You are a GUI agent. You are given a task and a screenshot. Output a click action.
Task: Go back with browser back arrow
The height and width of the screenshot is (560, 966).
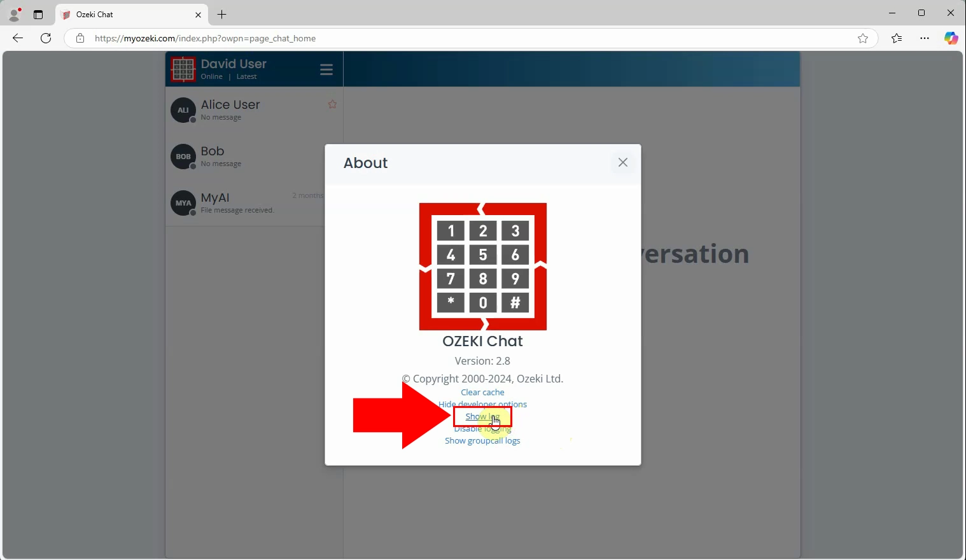pos(18,38)
